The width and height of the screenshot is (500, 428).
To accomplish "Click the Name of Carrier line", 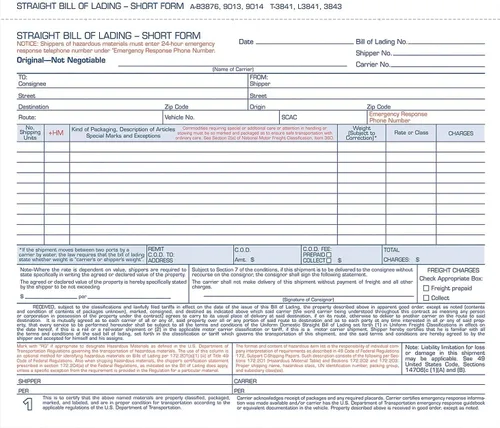I will (x=233, y=63).
